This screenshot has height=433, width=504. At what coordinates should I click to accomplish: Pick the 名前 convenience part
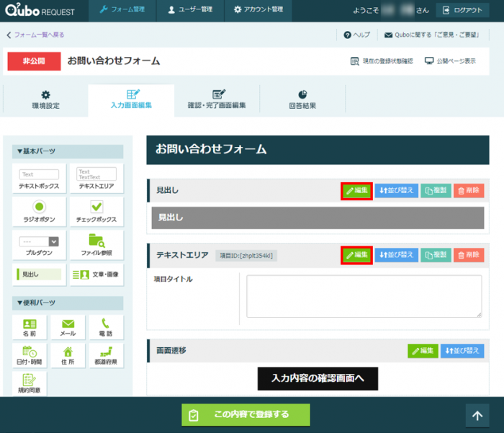(x=30, y=327)
